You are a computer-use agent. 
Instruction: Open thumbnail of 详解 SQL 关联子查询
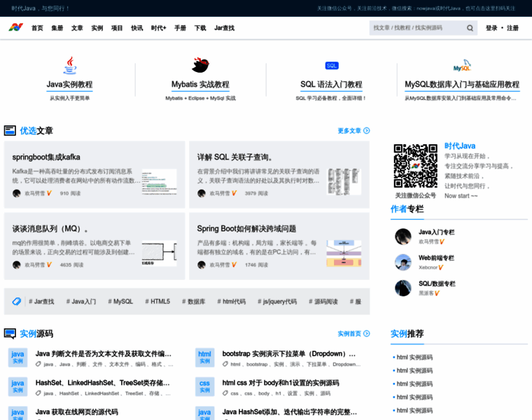[344, 181]
